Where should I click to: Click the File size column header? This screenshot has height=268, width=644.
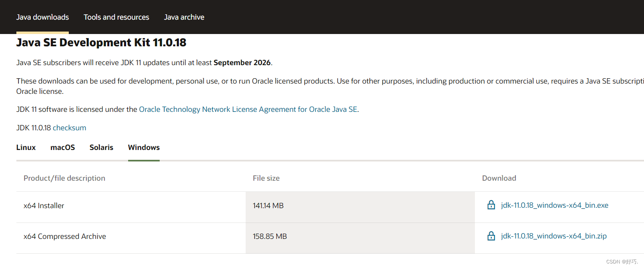(x=266, y=178)
